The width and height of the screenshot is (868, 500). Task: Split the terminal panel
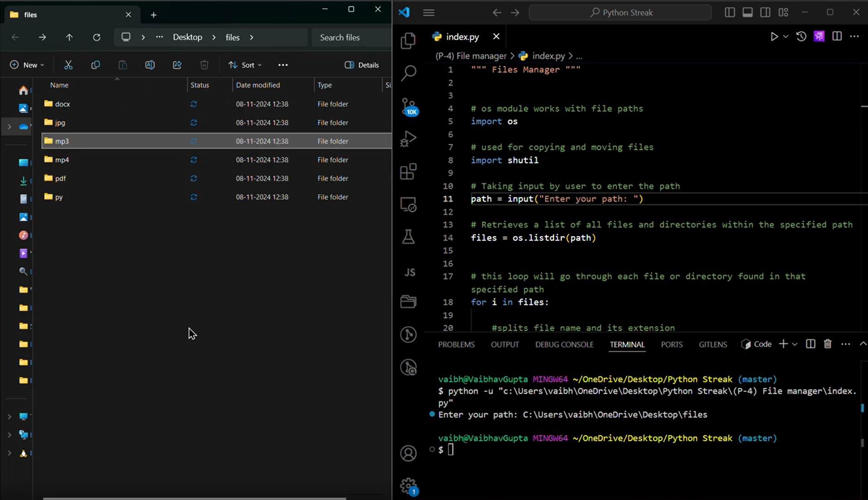tap(810, 344)
